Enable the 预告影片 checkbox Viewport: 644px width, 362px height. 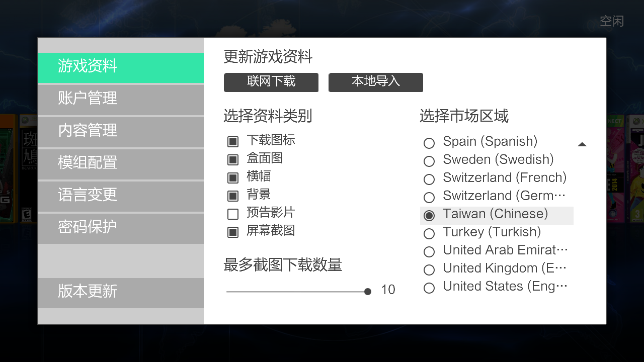point(233,214)
